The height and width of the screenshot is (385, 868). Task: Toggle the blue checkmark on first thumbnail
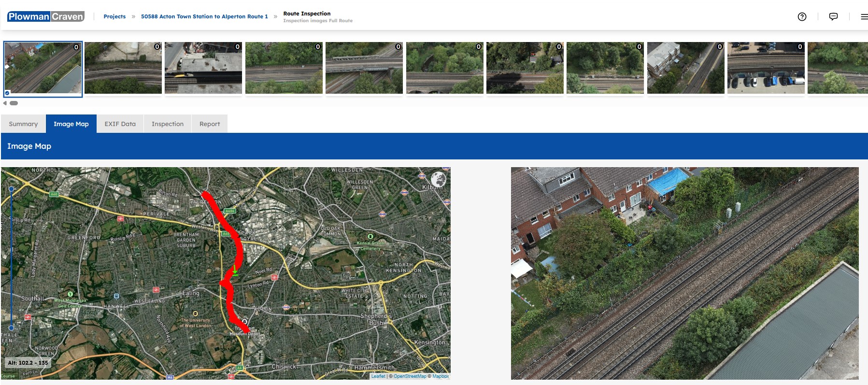[7, 93]
